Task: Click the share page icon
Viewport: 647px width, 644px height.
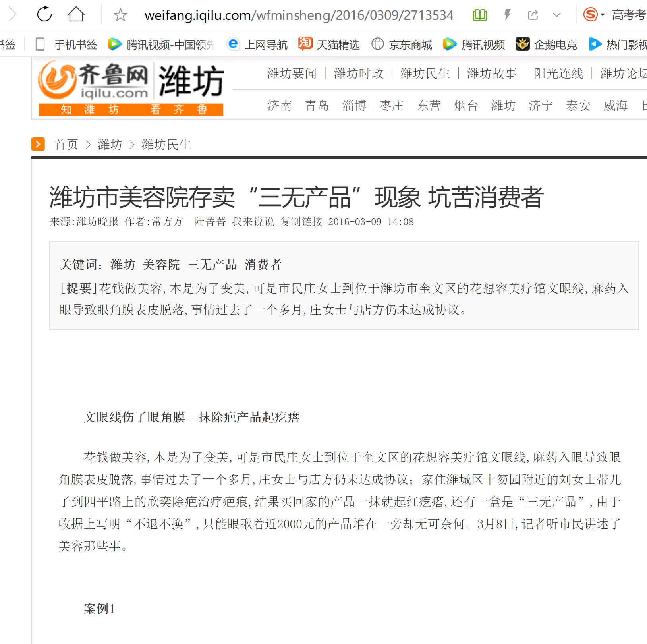Action: point(533,15)
